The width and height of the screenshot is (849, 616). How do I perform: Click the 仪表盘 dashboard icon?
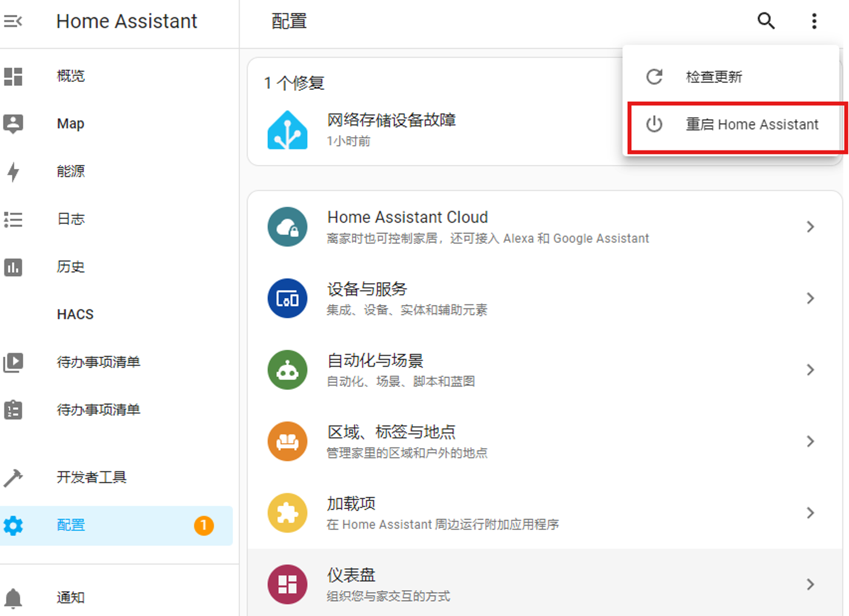287,584
